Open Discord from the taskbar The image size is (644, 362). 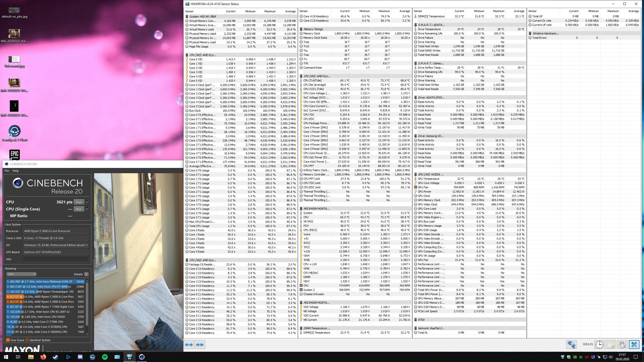(x=80, y=357)
